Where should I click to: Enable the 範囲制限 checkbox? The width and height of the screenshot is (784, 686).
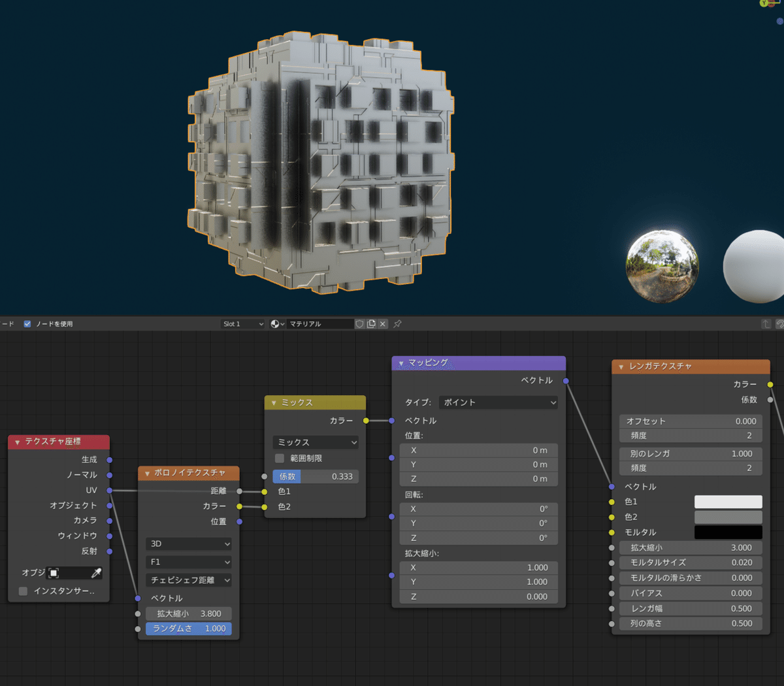point(280,459)
